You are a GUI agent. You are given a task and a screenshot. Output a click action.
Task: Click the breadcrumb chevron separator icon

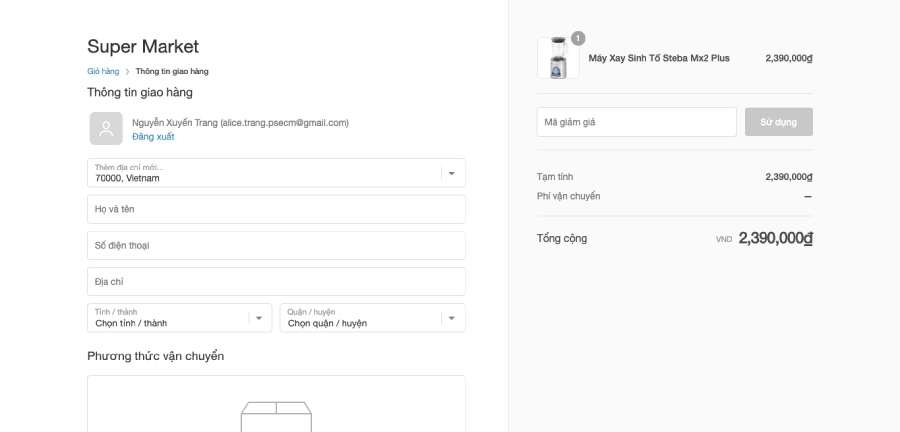[x=127, y=72]
